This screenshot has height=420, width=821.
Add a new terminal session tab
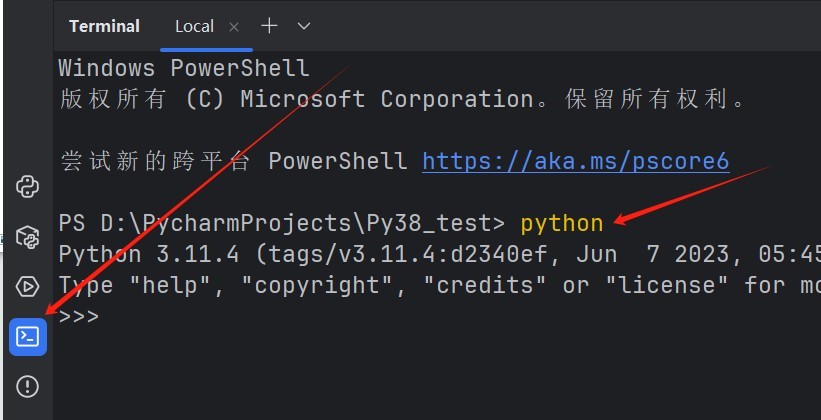click(268, 26)
